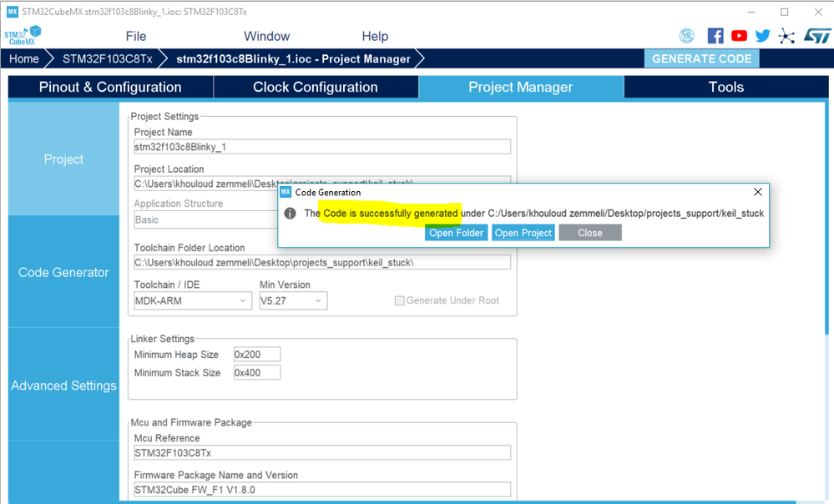Maximize the STM32CubeMX window
The height and width of the screenshot is (504, 834).
click(x=785, y=12)
